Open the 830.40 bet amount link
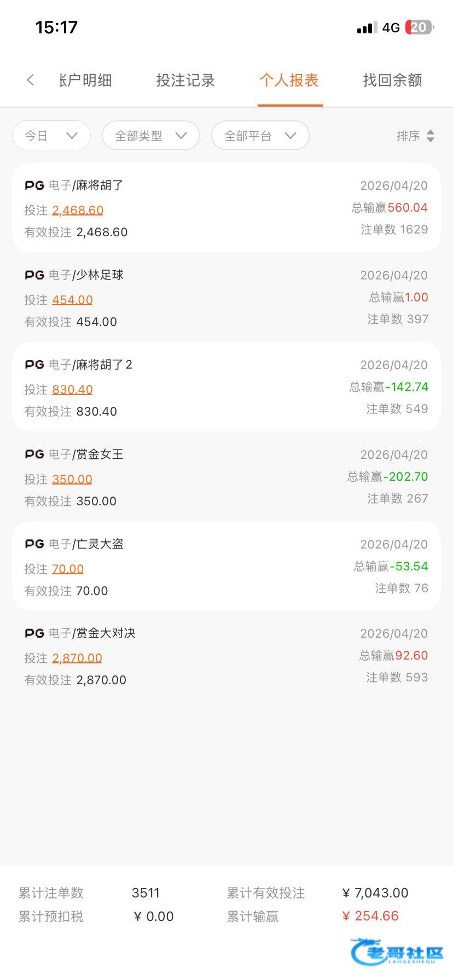This screenshot has height=980, width=453. click(72, 389)
